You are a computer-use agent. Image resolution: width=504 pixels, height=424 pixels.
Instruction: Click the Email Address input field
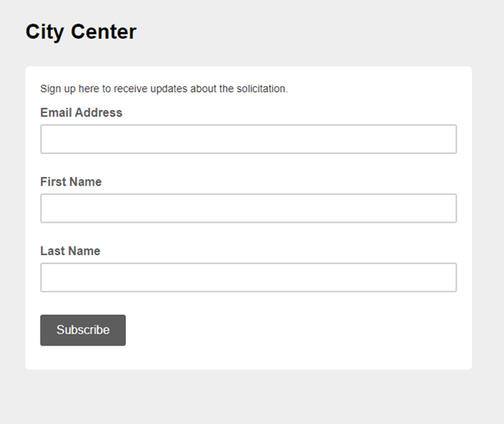[x=248, y=139]
